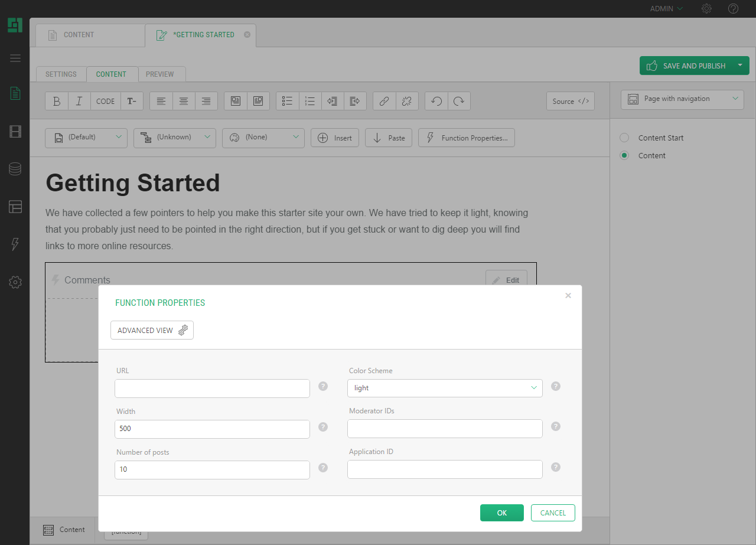Expand the Page with navigation dropdown
756x545 pixels.
click(682, 99)
